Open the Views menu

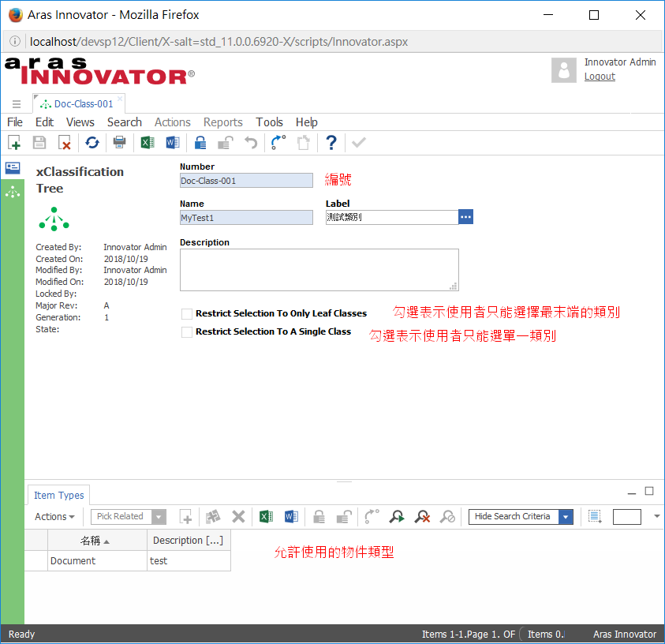(80, 122)
